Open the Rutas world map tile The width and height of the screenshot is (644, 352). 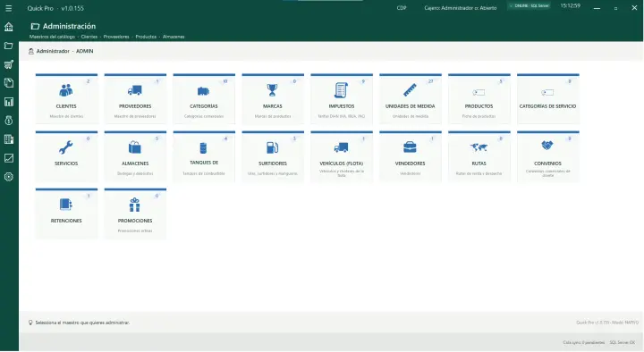[479, 156]
